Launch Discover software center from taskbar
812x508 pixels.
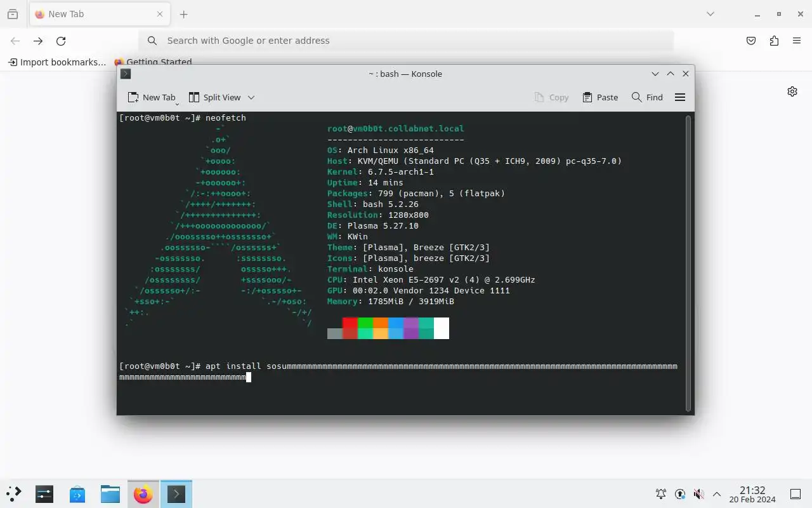77,494
